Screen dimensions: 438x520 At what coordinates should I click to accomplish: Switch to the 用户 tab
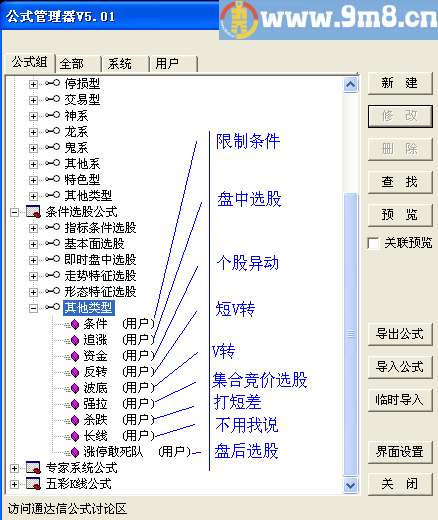(x=174, y=64)
